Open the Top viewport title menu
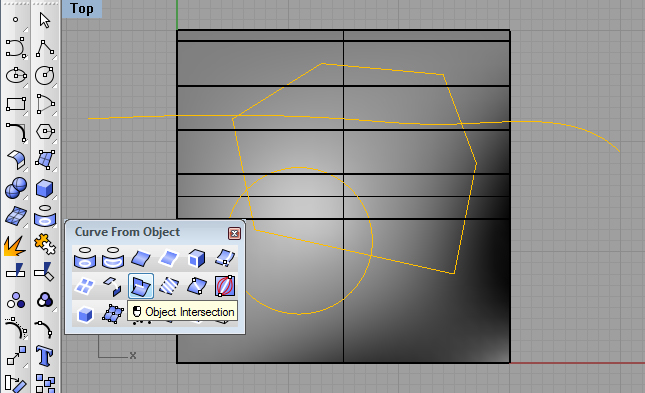This screenshot has width=645, height=393. point(81,9)
